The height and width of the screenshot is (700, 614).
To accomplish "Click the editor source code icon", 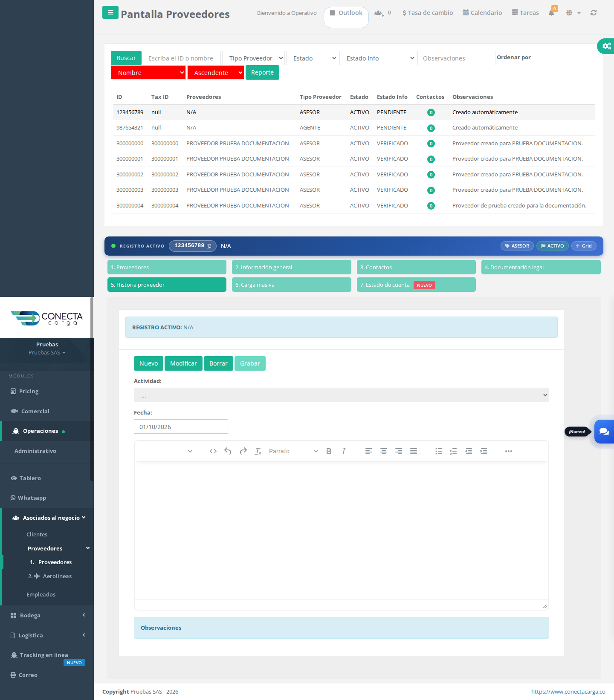I will [213, 451].
